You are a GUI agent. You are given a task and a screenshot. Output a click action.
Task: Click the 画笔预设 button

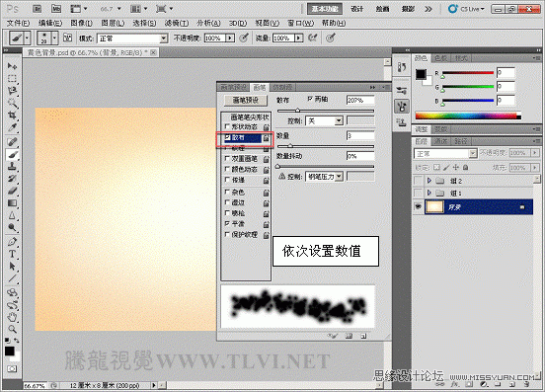(246, 100)
